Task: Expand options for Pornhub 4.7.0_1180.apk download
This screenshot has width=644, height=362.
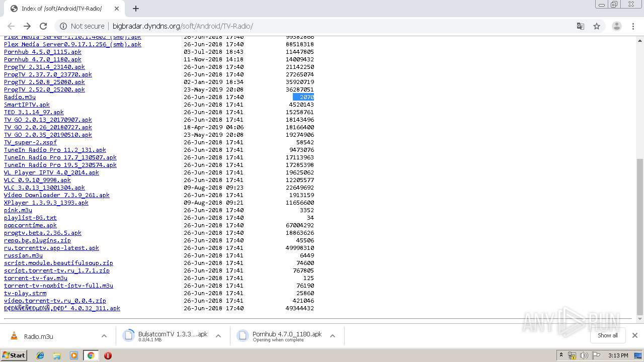Action: (x=333, y=336)
